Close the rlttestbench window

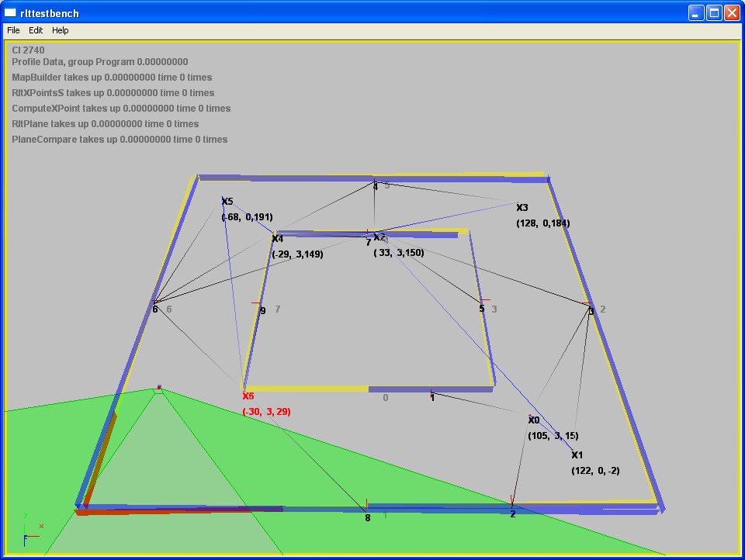point(732,12)
